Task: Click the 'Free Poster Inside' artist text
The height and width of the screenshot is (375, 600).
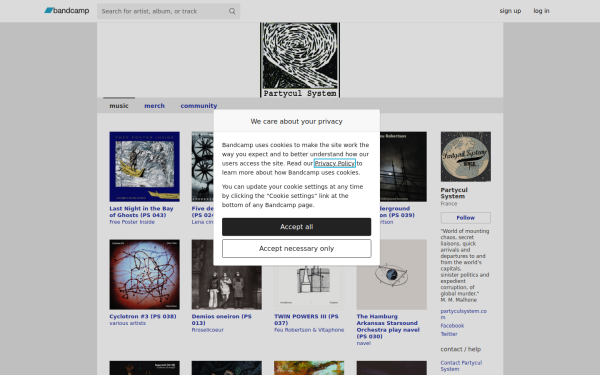Action: pyautogui.click(x=132, y=222)
